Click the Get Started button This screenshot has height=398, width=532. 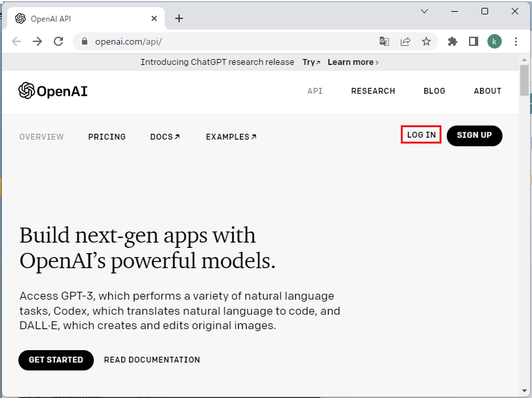coord(56,360)
